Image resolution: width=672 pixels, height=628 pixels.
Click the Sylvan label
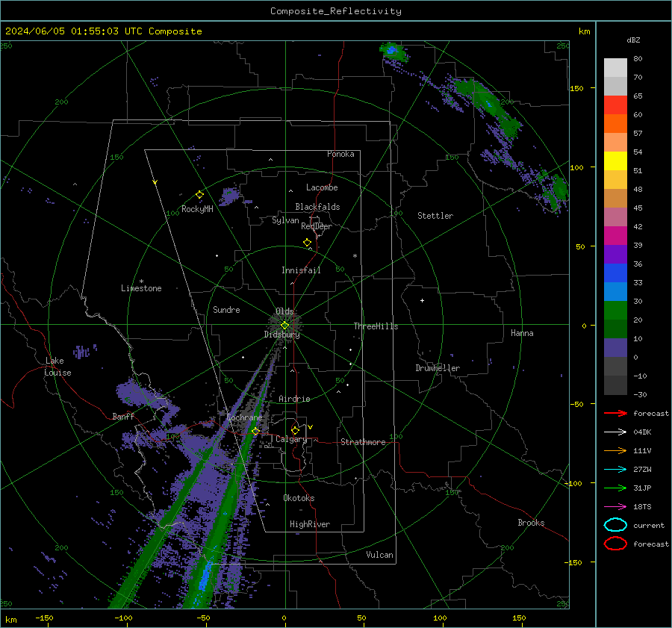click(285, 220)
